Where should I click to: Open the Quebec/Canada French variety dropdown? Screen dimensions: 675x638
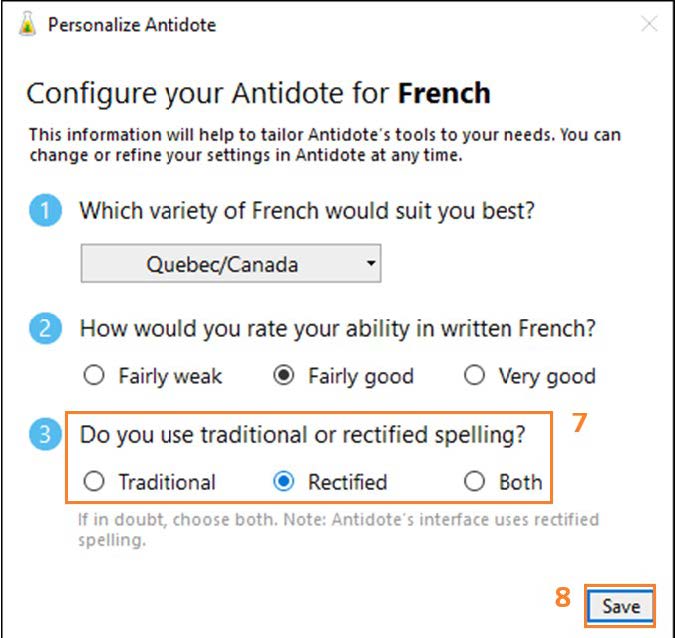pos(231,265)
